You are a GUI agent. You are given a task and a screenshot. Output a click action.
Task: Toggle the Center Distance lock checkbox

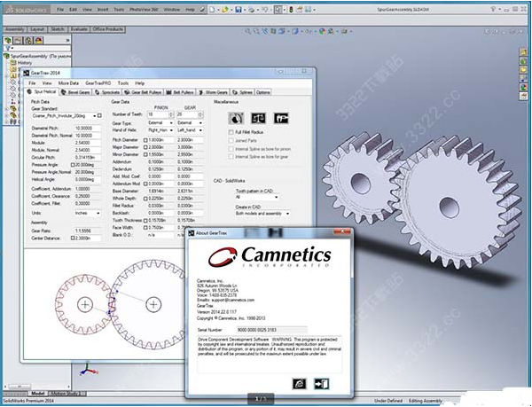(73, 239)
